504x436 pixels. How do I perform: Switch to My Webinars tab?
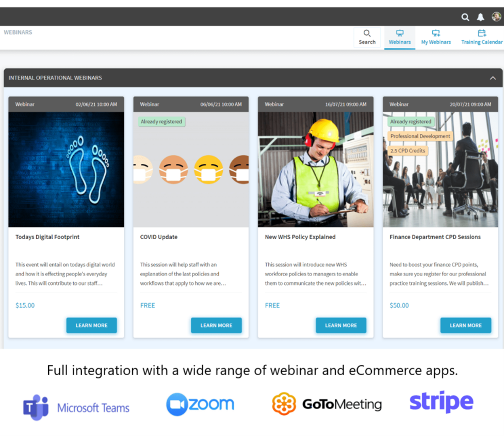436,37
